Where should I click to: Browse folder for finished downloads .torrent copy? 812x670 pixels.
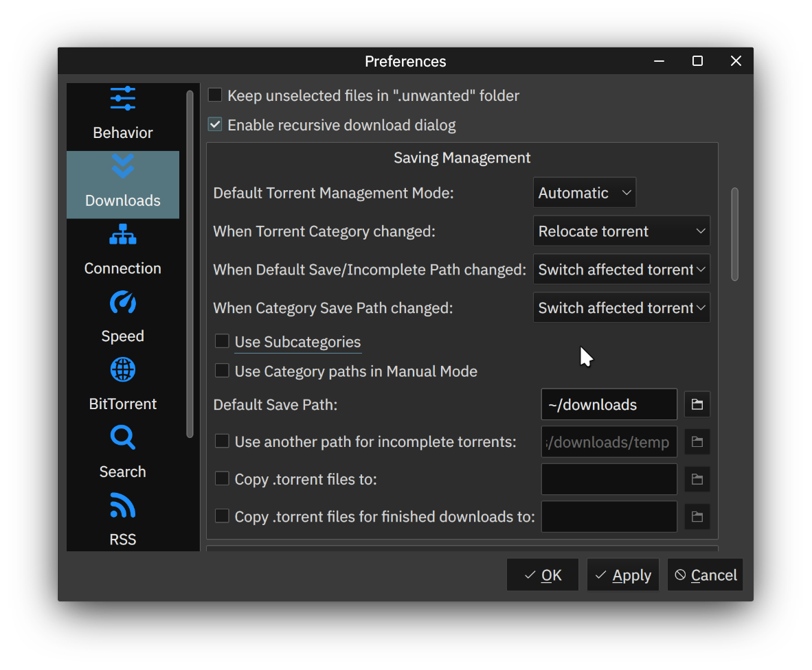(697, 516)
